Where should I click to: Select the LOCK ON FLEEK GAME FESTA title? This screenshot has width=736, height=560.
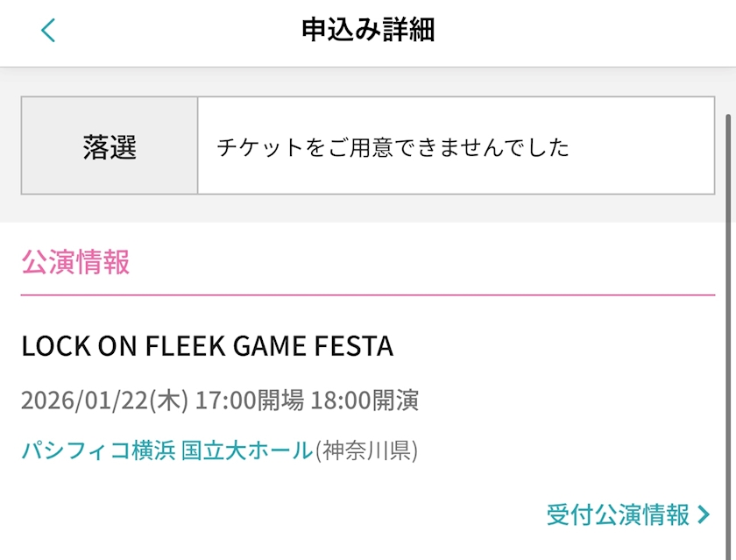tap(208, 347)
